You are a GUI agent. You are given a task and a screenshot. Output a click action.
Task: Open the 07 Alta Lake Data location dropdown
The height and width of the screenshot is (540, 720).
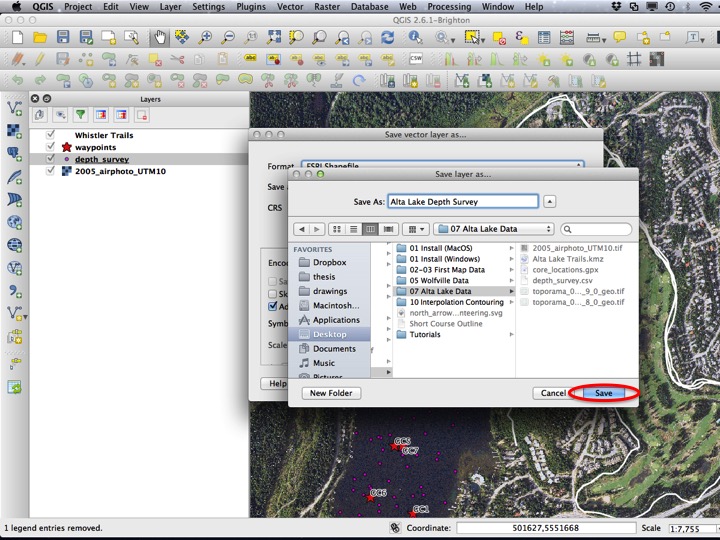click(494, 229)
